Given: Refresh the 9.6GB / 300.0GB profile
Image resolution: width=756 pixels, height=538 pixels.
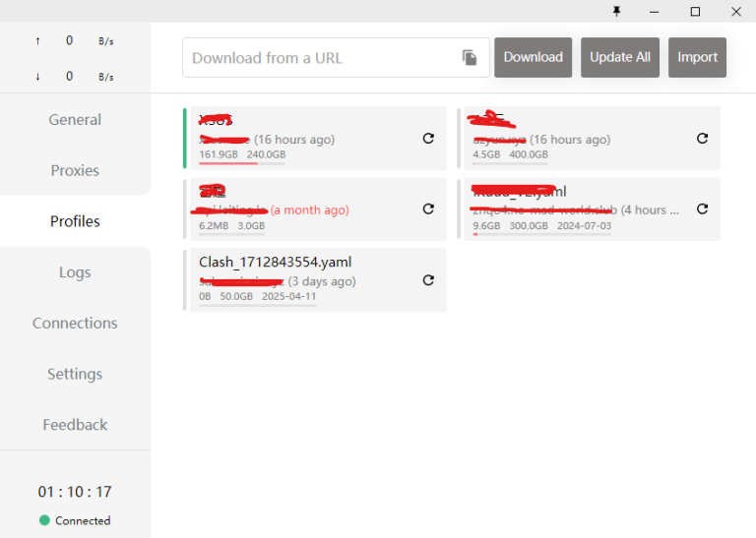Looking at the screenshot, I should coord(702,209).
